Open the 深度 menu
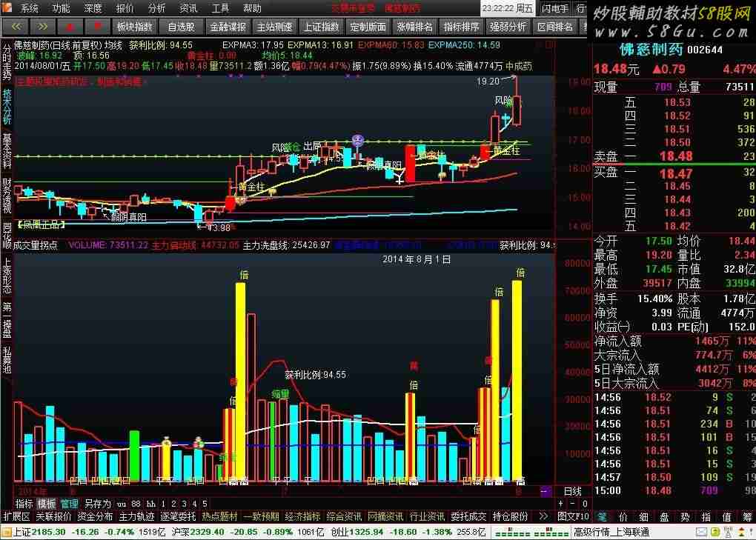This screenshot has width=756, height=540. click(93, 8)
